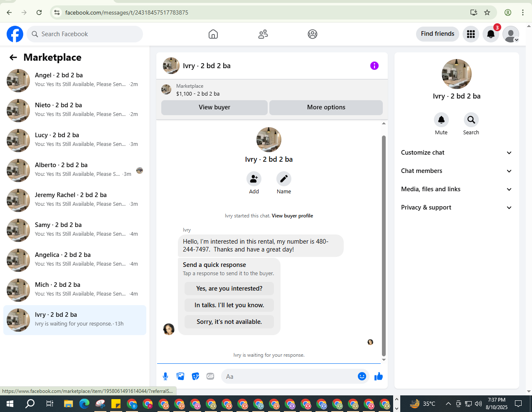Open Task View on the taskbar

pos(49,404)
